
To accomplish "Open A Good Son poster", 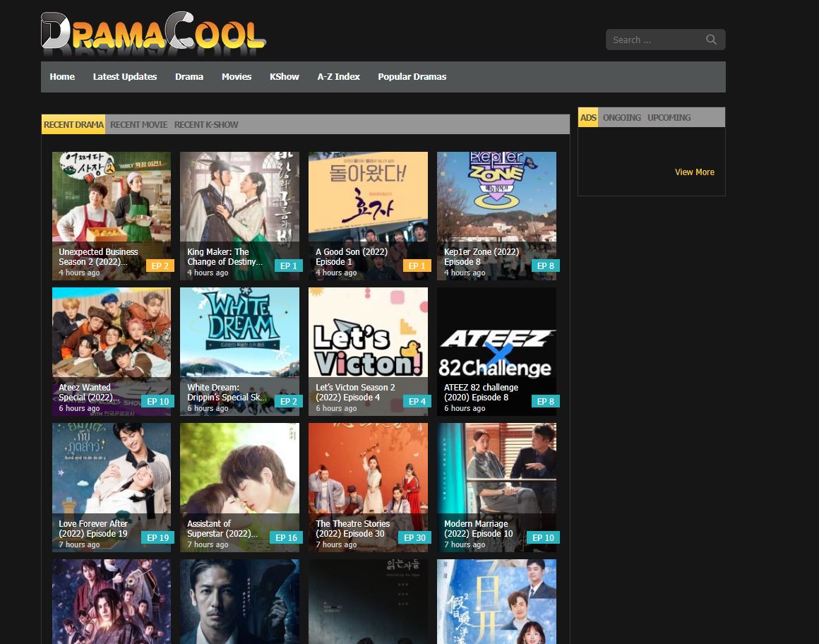I will point(369,215).
